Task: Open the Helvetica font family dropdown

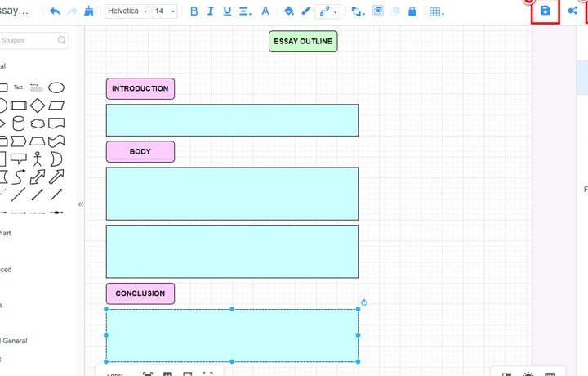Action: pos(127,11)
